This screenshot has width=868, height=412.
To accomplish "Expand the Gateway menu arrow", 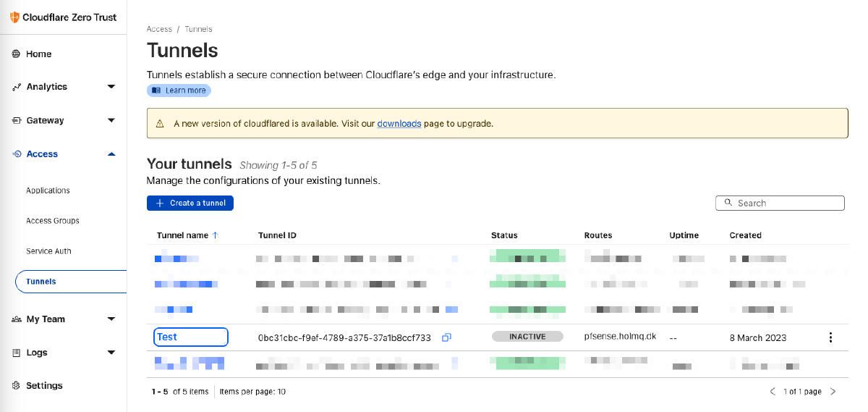I will click(x=111, y=120).
